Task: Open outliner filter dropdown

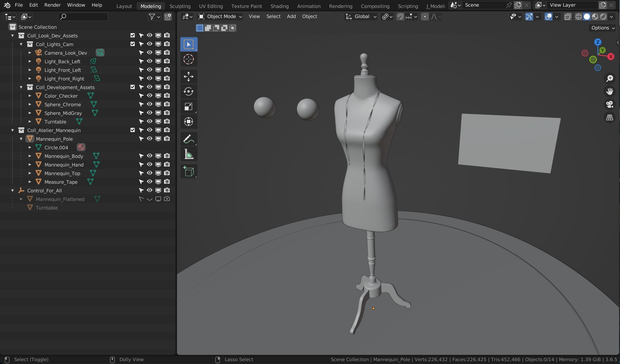Action: [x=154, y=17]
